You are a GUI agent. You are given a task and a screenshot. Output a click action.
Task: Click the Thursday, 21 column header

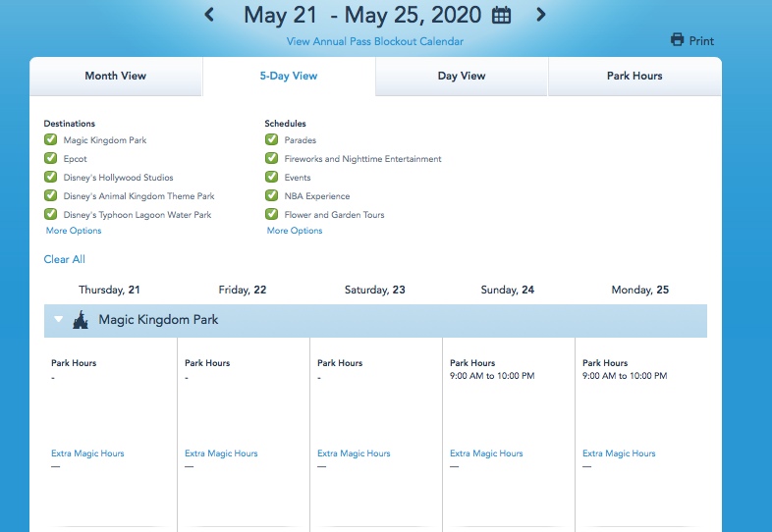[109, 290]
